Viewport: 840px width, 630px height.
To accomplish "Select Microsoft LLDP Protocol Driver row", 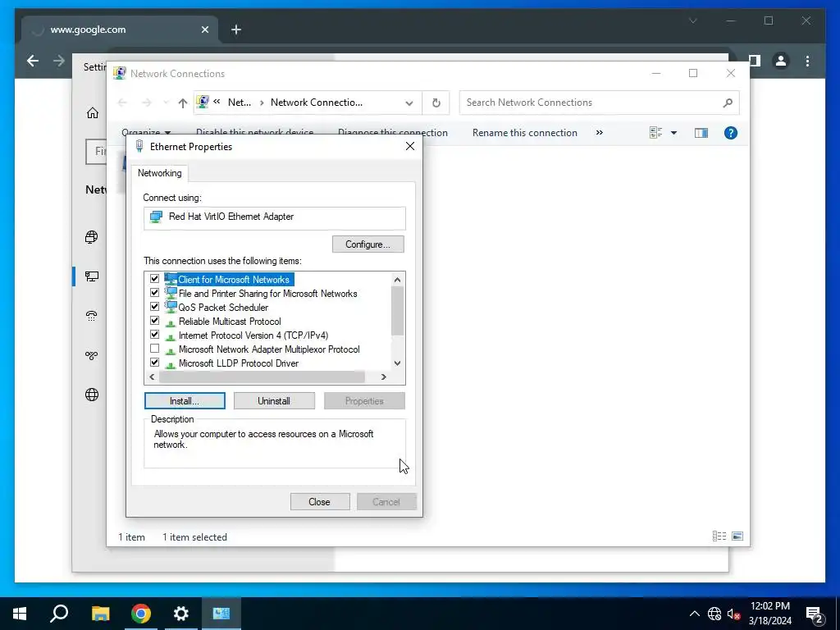I will click(239, 363).
